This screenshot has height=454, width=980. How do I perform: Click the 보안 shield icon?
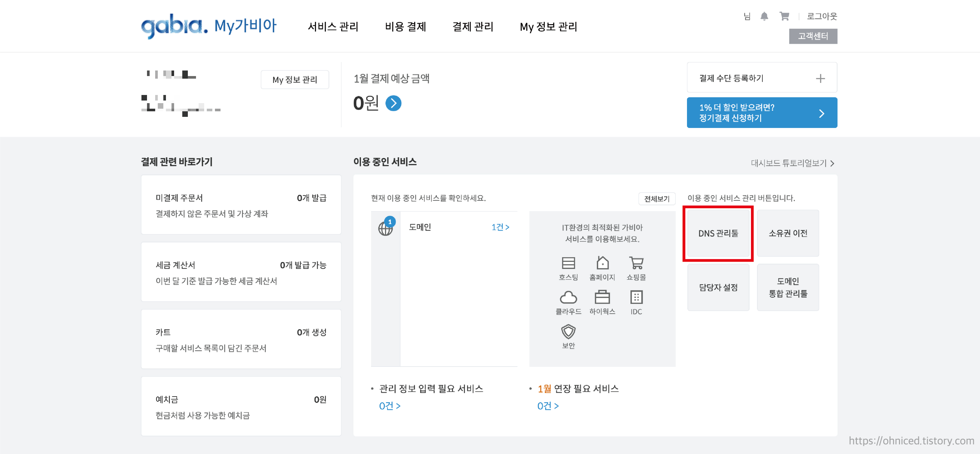568,332
